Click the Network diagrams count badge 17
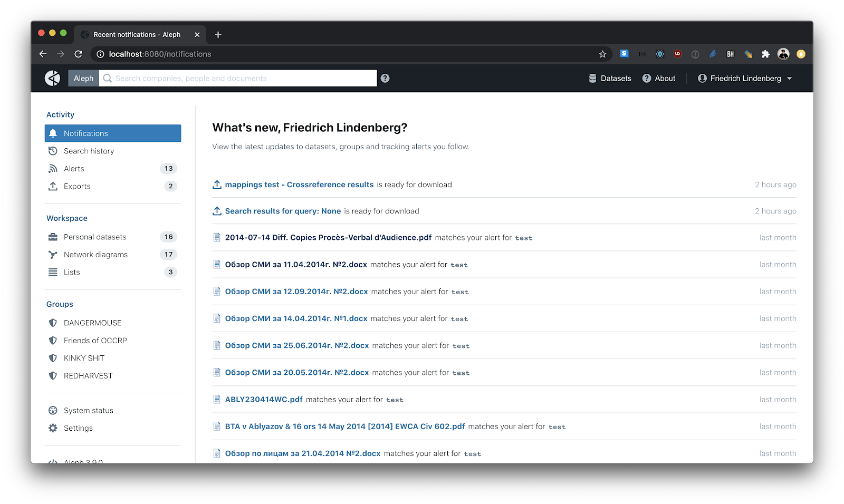This screenshot has width=844, height=504. (x=168, y=255)
